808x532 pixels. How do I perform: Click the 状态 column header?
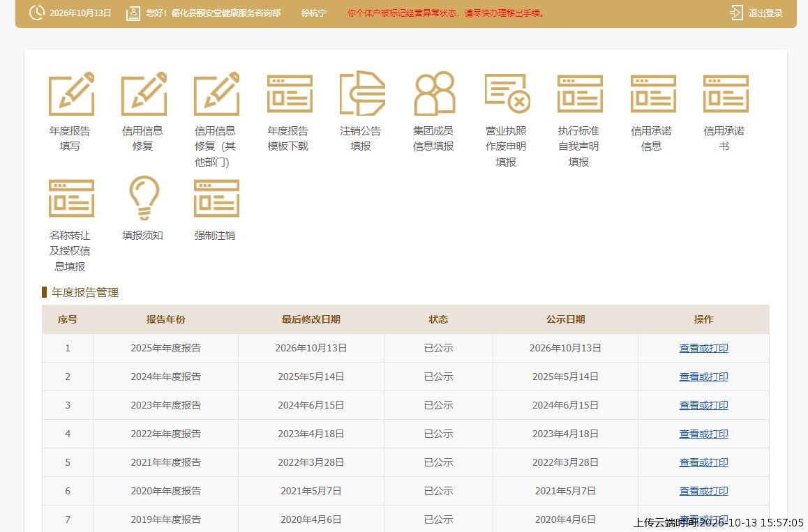(x=438, y=319)
